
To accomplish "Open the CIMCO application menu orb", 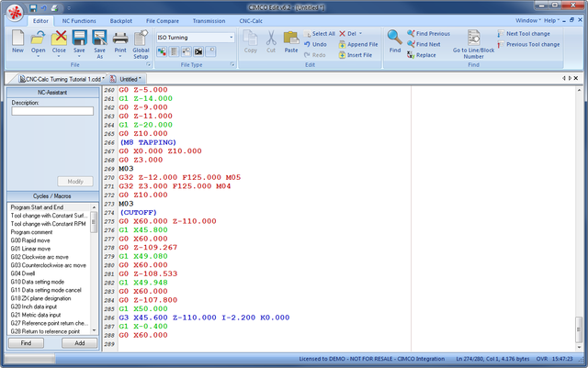I will (x=15, y=13).
